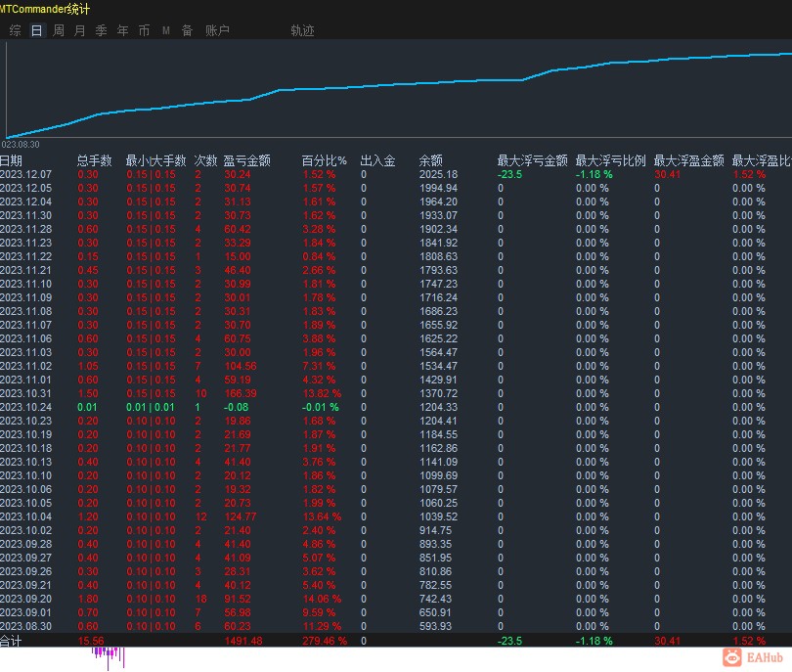Screen dimensions: 792x672
Task: Click percentage 13.82 % cell
Action: [x=322, y=393]
